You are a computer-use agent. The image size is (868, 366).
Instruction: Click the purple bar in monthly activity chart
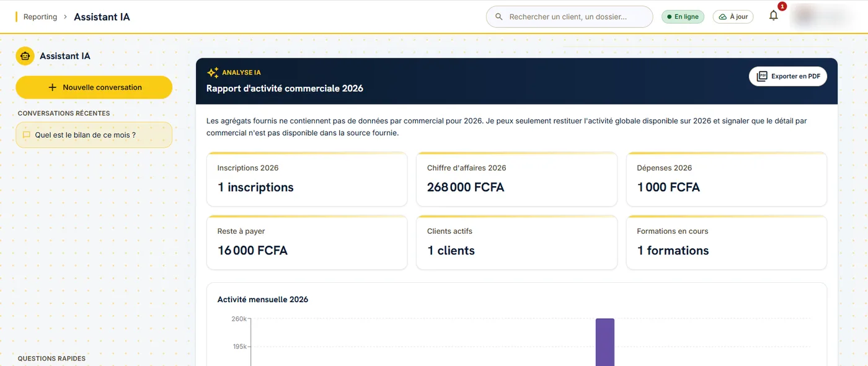(x=605, y=342)
